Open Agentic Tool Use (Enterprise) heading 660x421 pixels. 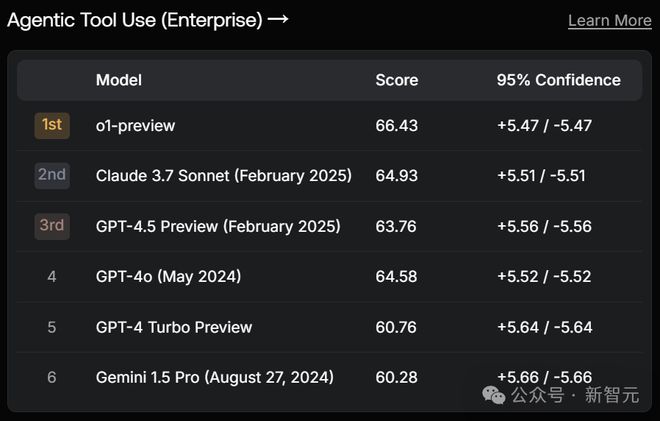pyautogui.click(x=134, y=19)
